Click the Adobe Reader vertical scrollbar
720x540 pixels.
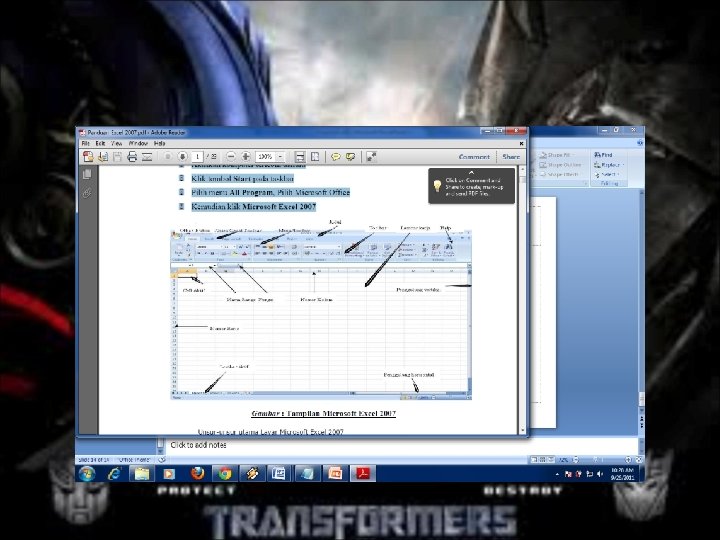pyautogui.click(x=522, y=300)
